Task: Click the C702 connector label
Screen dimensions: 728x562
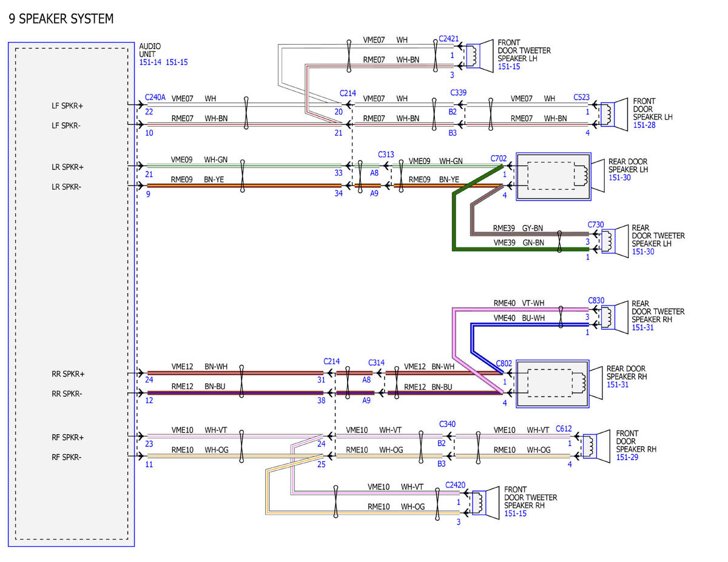Action: click(499, 159)
